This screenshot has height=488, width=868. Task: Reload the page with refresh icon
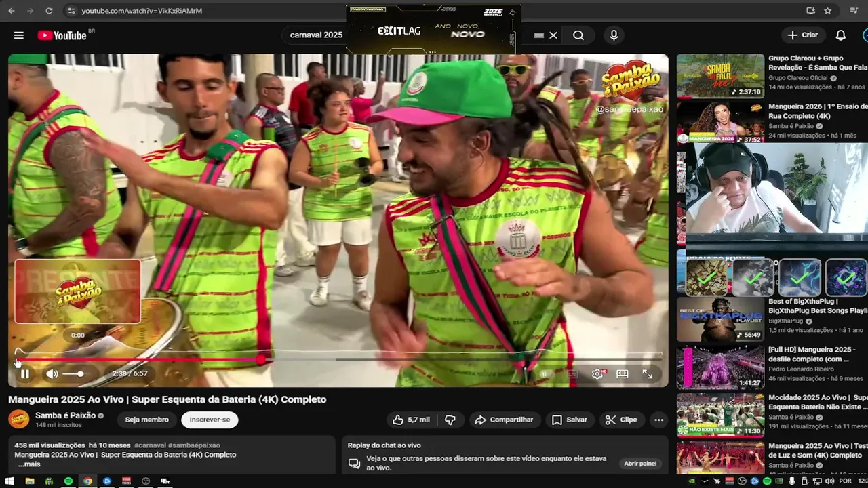(49, 11)
